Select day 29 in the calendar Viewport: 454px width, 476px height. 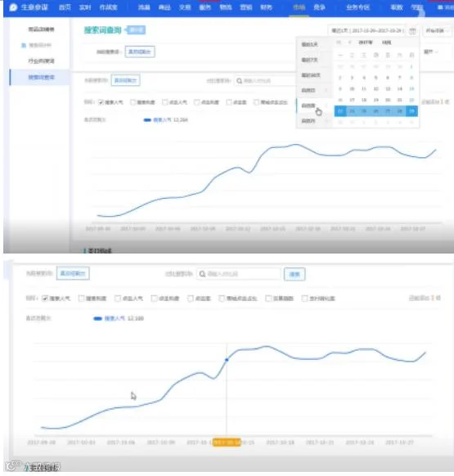[411, 111]
